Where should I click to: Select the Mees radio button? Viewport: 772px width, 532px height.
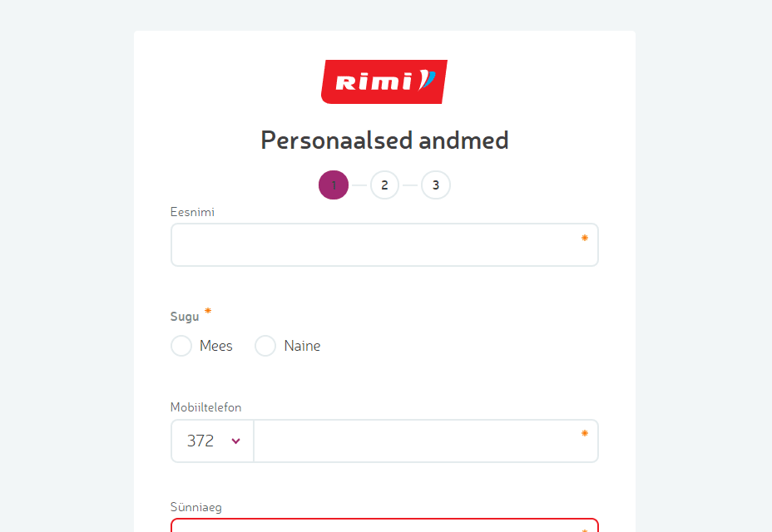(x=181, y=346)
